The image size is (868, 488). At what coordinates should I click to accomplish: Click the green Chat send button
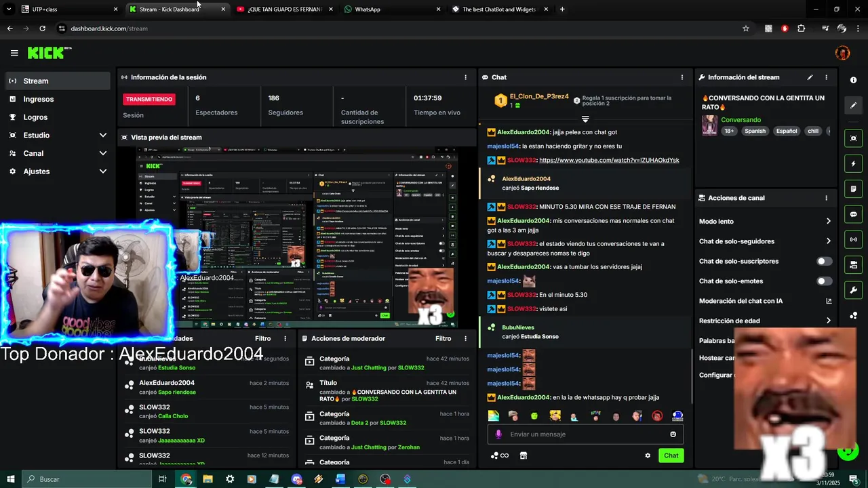(671, 455)
